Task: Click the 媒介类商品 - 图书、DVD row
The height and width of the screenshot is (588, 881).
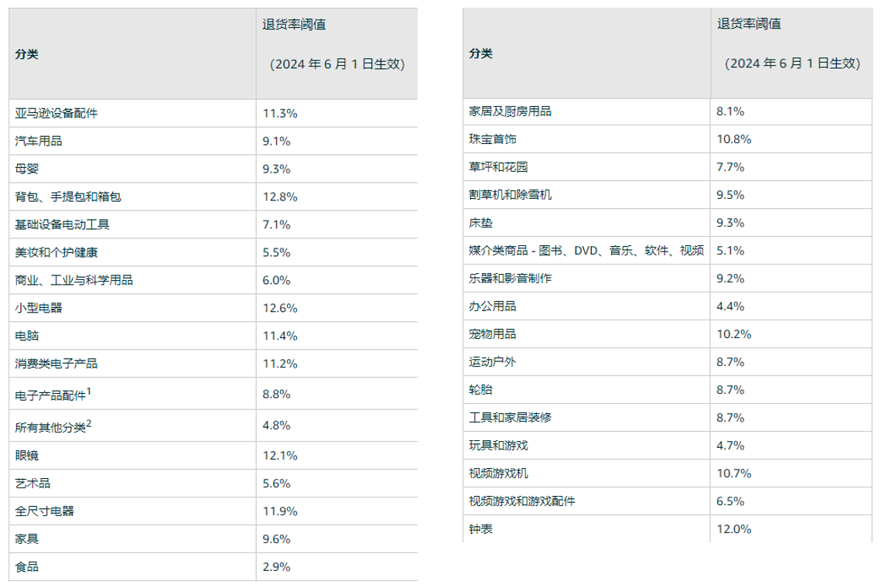Action: tap(586, 251)
